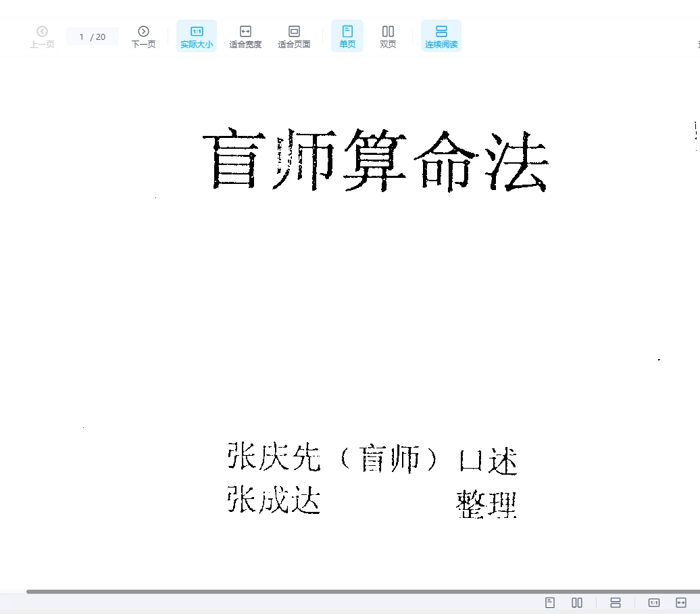Switch to 双页 double page view in top toolbar

388,37
